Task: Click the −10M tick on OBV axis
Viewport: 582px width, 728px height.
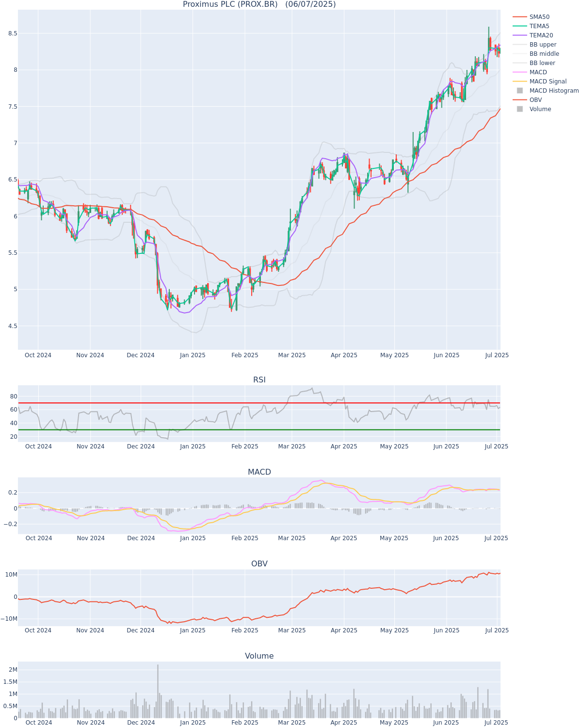Action: tap(9, 619)
